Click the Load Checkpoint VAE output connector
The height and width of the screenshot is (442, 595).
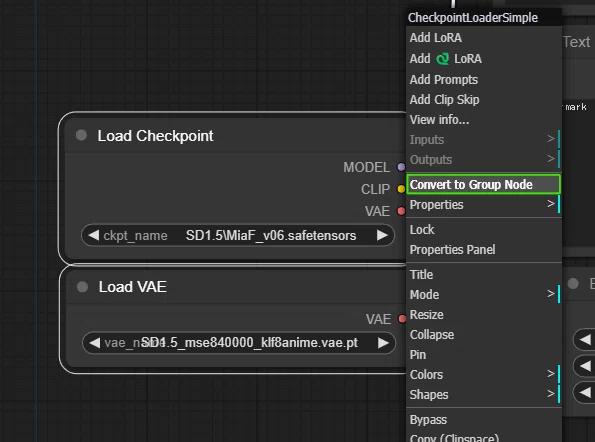(x=401, y=211)
